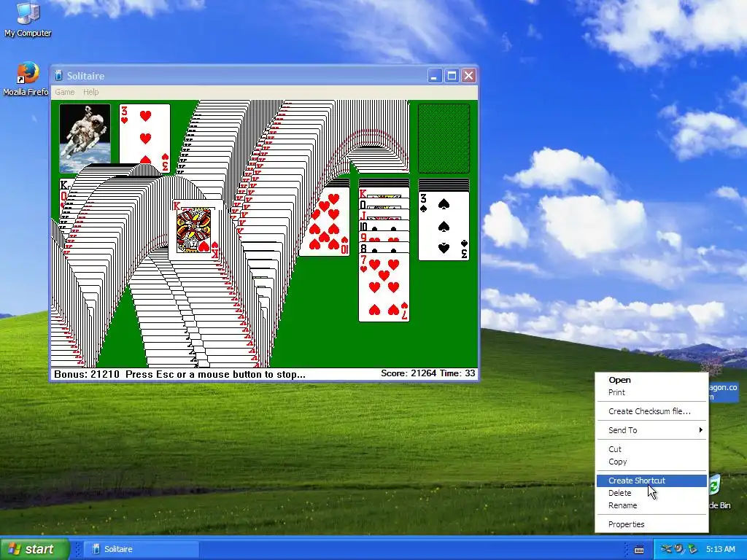The height and width of the screenshot is (560, 747).
Task: Choose Rename from the context menu
Action: 651,505
